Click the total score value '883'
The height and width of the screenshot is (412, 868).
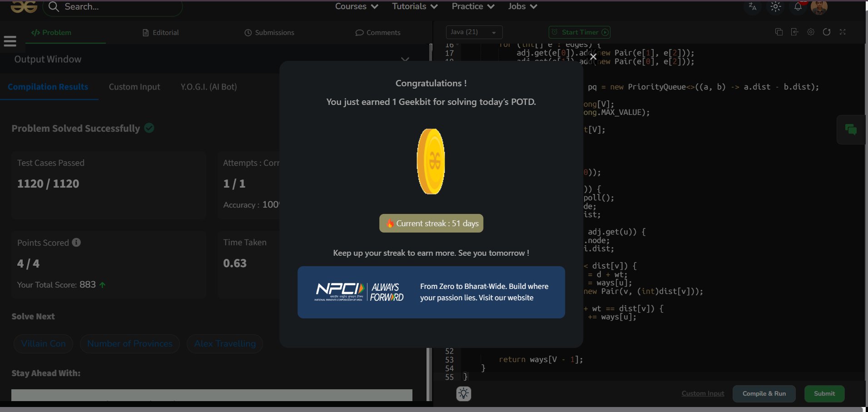(88, 285)
